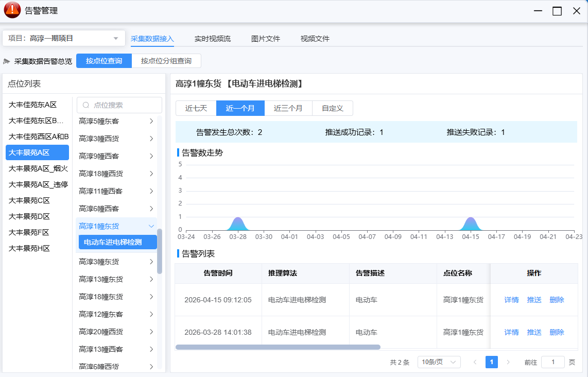Image resolution: width=588 pixels, height=377 pixels.
Task: Expand 高淳6幢西客 chevron
Action: (151, 209)
